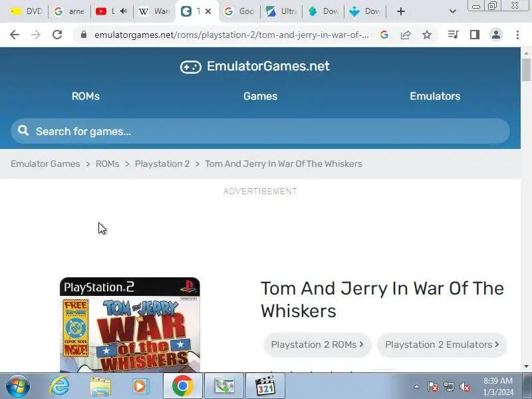Open the Emulators navigation menu
Viewport: 532px width, 399px height.
tap(435, 96)
